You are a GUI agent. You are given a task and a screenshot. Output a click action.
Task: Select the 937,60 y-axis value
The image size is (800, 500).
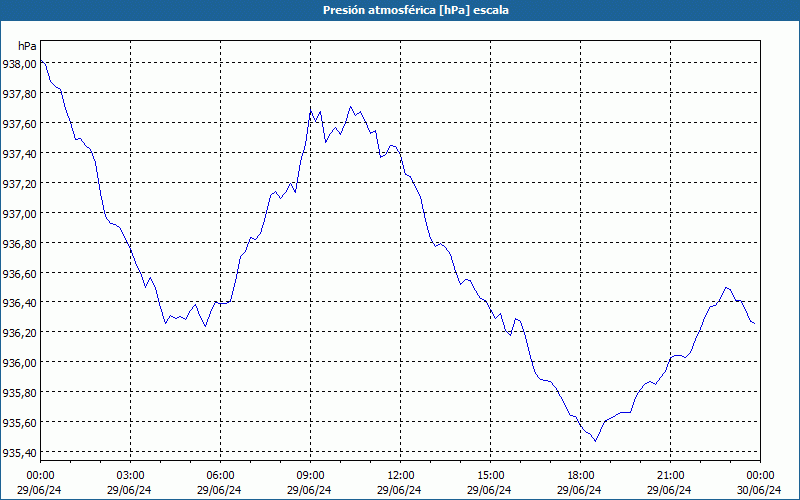pos(19,123)
